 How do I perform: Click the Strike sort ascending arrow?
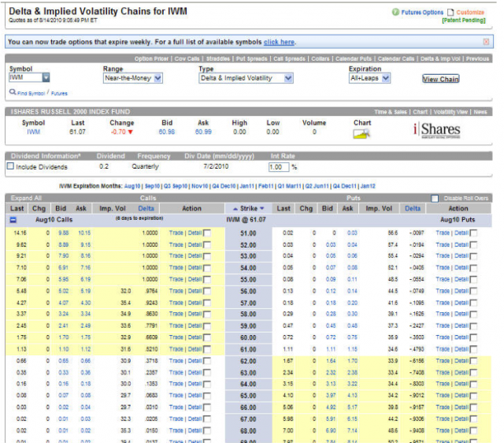[x=235, y=209]
